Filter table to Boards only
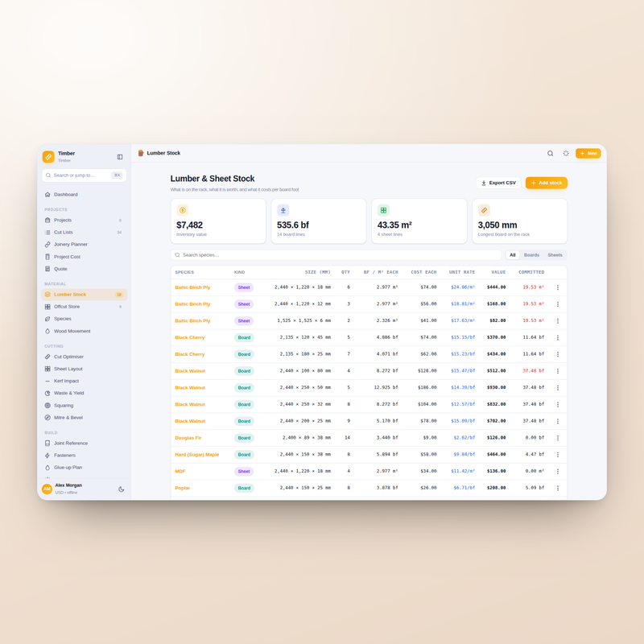The image size is (644, 644). tap(531, 255)
